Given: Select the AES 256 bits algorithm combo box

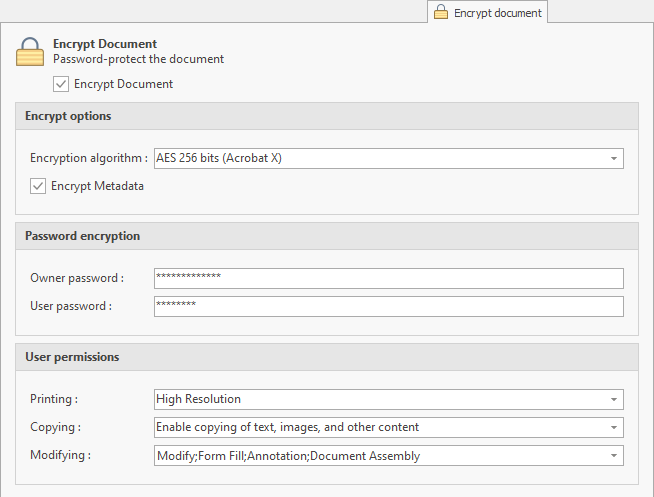Looking at the screenshot, I should (389, 158).
